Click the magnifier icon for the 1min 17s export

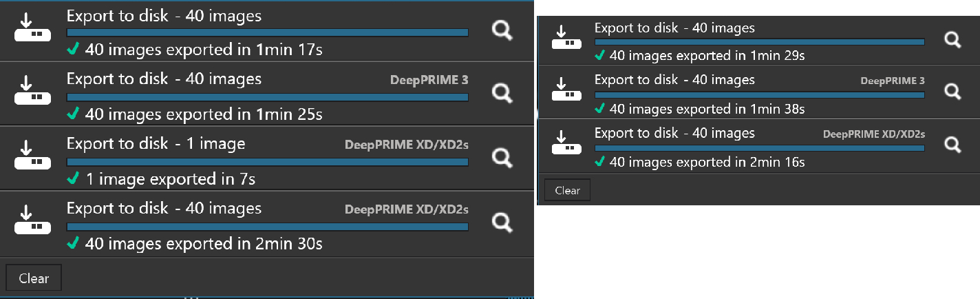pyautogui.click(x=503, y=30)
